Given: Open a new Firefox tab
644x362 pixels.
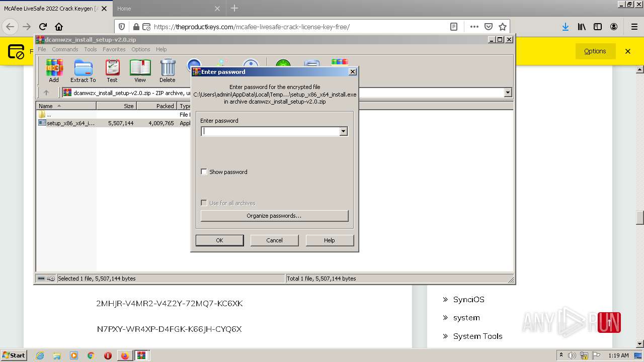Looking at the screenshot, I should point(234,8).
